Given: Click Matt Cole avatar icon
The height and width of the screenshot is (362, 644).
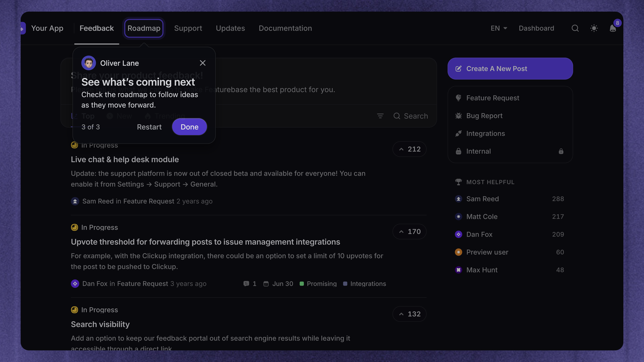Looking at the screenshot, I should pos(458,217).
